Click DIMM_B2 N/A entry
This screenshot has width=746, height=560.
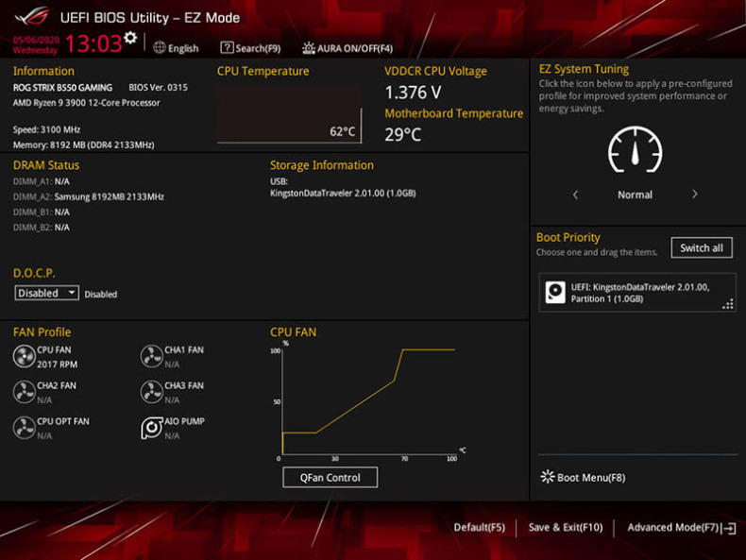coord(42,227)
